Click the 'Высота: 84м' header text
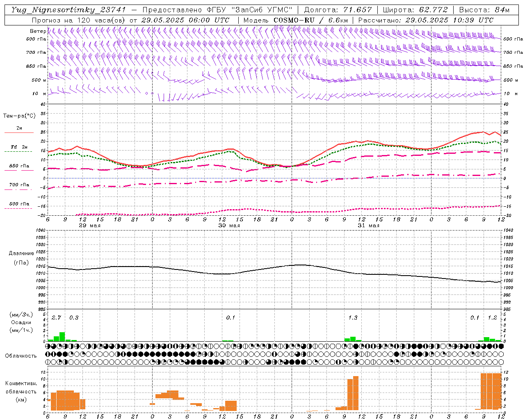Image resolution: width=525 pixels, height=420 pixels. click(484, 10)
